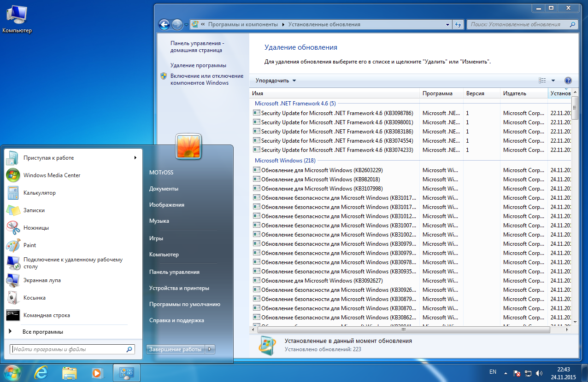
Task: Click horizontal scrollbar thumb of update list
Action: [403, 330]
